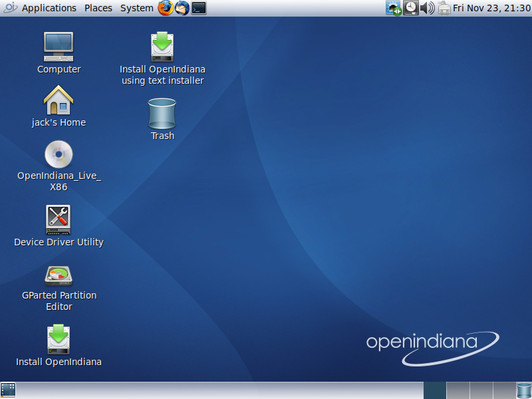Open the Trash applet in bottom panel
The image size is (532, 399).
(524, 390)
